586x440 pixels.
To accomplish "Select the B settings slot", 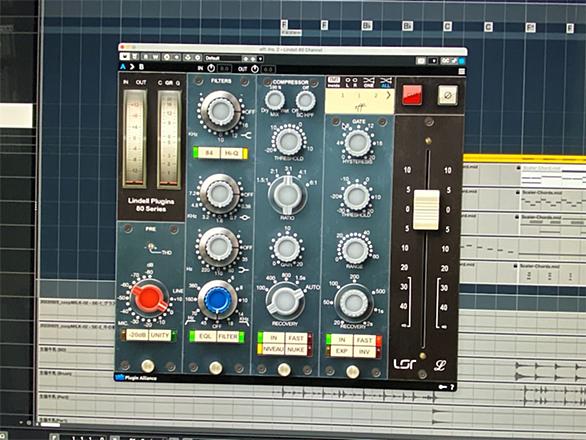I will tap(141, 67).
